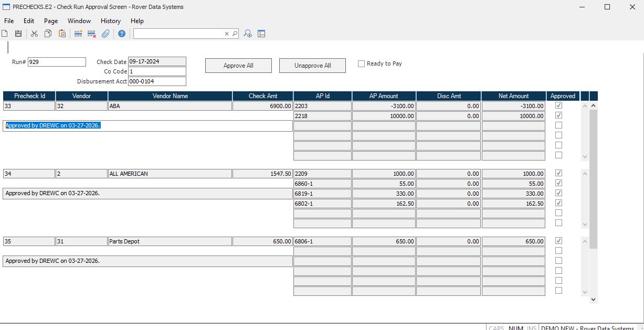Open the History menu
The height and width of the screenshot is (330, 644).
pyautogui.click(x=110, y=21)
